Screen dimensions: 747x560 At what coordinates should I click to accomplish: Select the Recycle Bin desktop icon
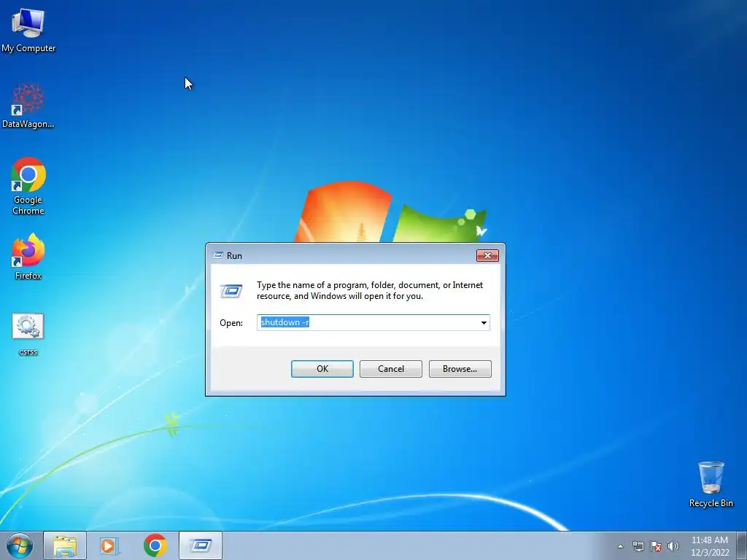711,484
